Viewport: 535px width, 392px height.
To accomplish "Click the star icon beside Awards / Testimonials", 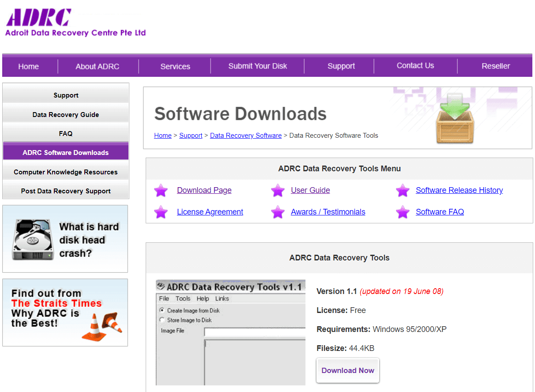I will (x=278, y=212).
